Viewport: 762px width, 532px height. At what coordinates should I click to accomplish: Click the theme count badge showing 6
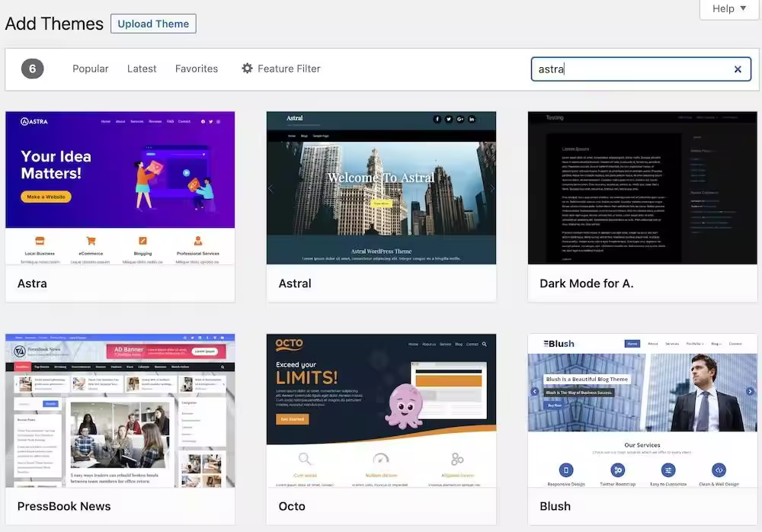point(33,69)
